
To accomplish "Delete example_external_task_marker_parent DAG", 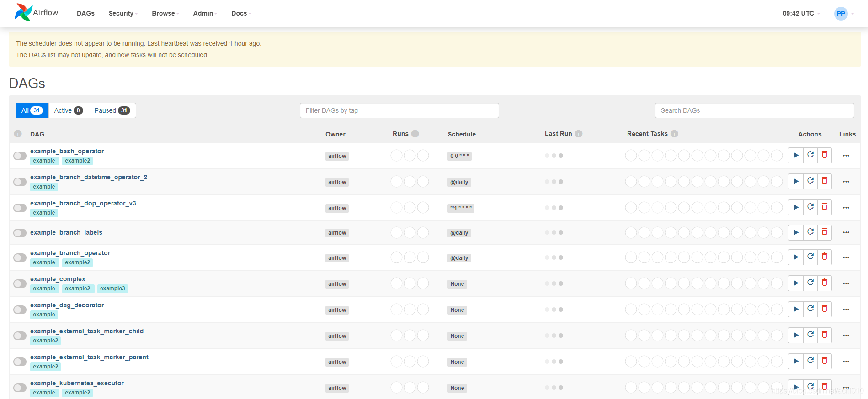I will click(825, 361).
